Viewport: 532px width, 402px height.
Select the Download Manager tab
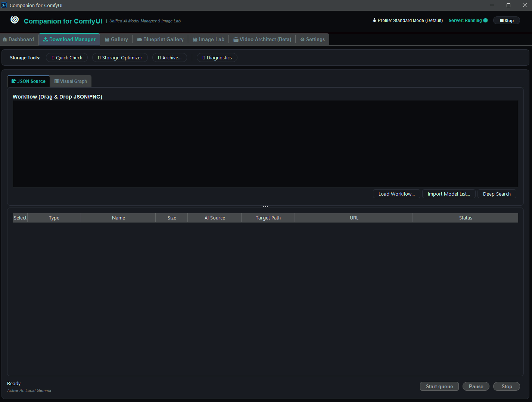(x=69, y=39)
